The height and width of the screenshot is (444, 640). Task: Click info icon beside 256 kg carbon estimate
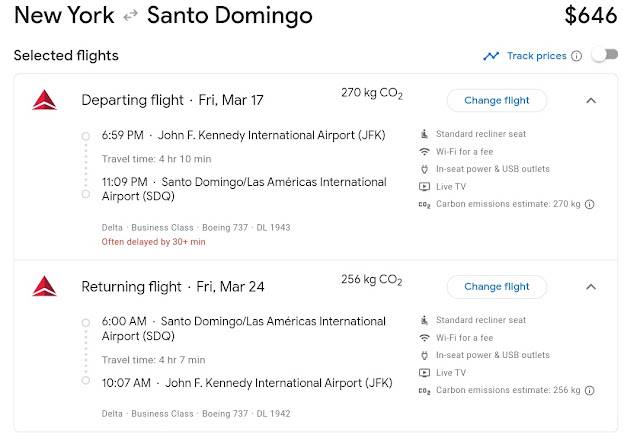click(x=590, y=391)
